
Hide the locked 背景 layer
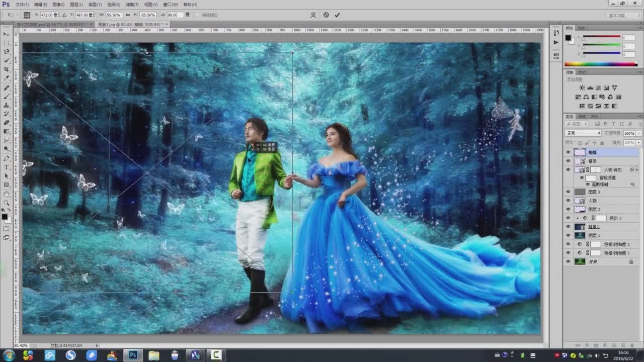click(569, 261)
